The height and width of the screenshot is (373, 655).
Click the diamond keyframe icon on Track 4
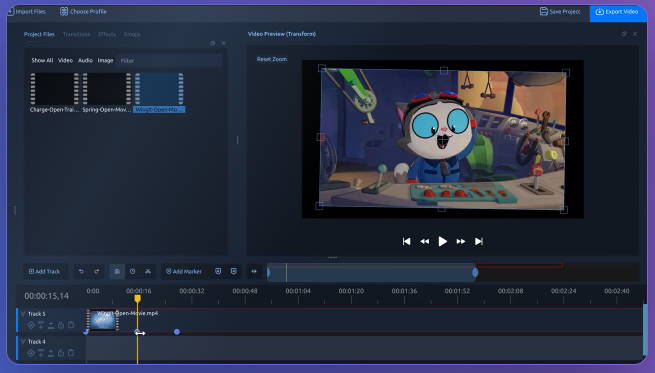tap(31, 353)
